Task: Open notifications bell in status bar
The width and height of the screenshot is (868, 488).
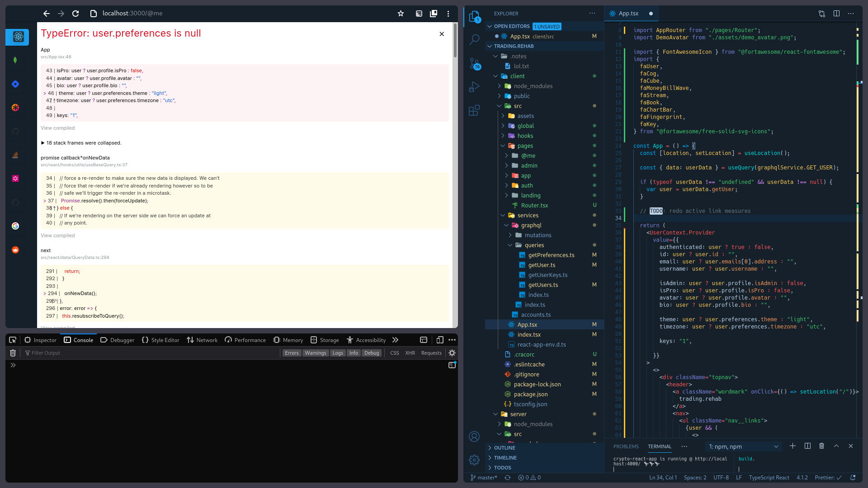Action: pos(853,478)
